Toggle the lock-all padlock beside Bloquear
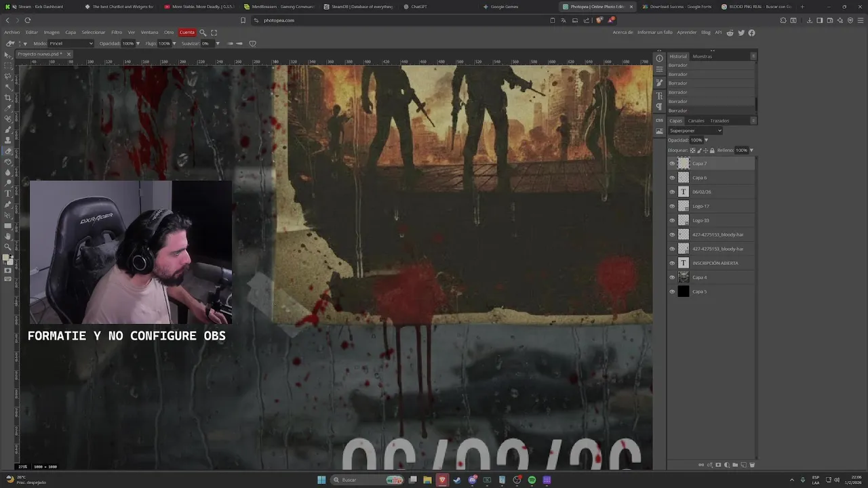868x488 pixels. pos(712,150)
